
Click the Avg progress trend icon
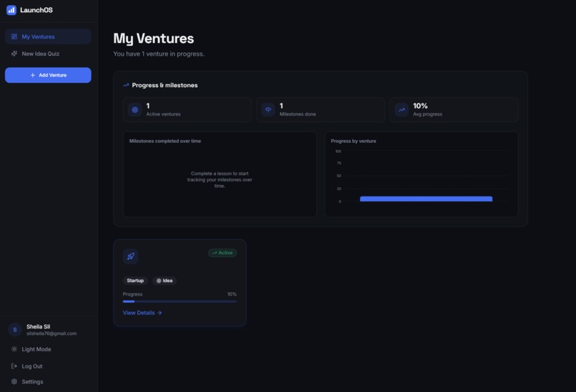click(x=402, y=110)
